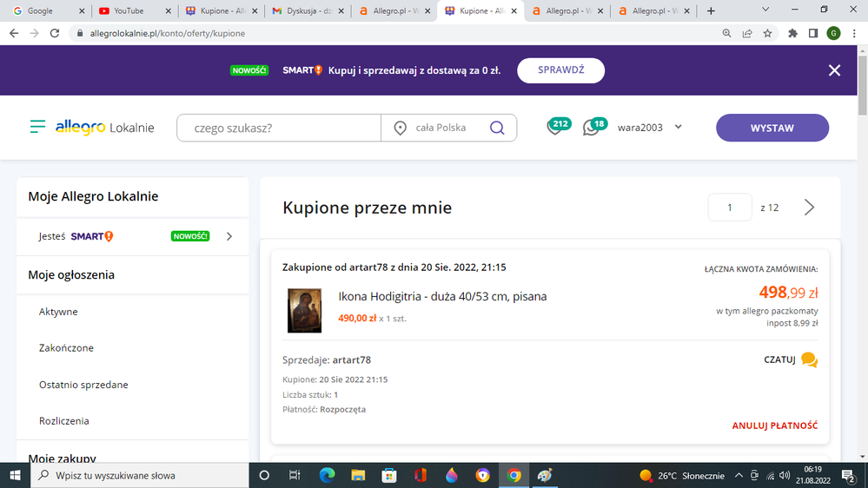
Task: Click the czego szukasz search field
Action: click(x=279, y=128)
